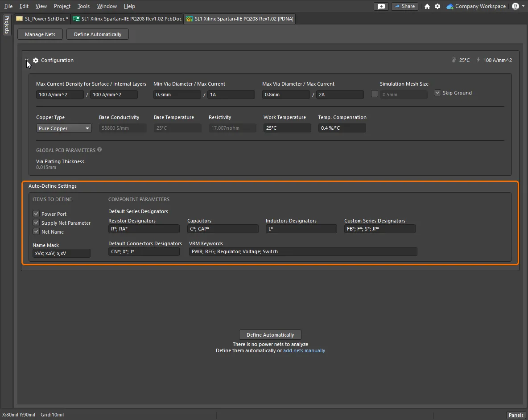Viewport: 528px width, 420px height.
Task: Click the Configuration gear icon
Action: tap(36, 60)
